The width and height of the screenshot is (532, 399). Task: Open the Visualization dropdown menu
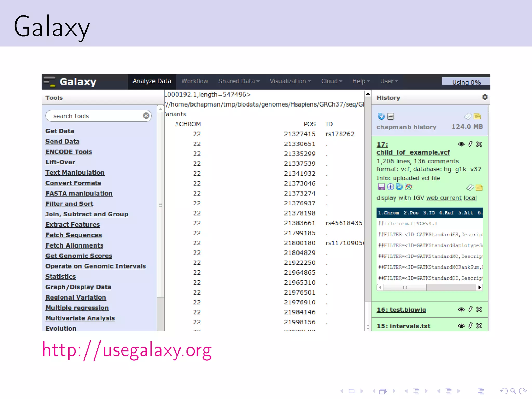[x=290, y=81]
